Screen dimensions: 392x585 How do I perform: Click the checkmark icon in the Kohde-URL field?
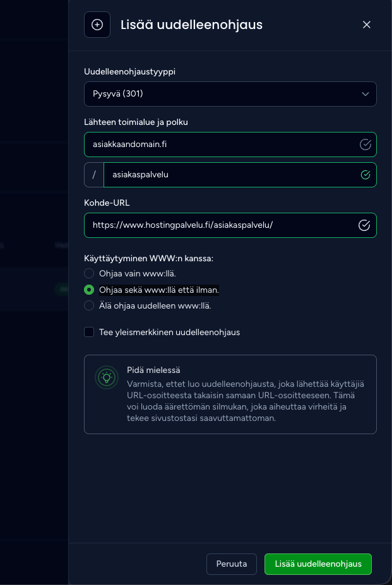pyautogui.click(x=364, y=225)
